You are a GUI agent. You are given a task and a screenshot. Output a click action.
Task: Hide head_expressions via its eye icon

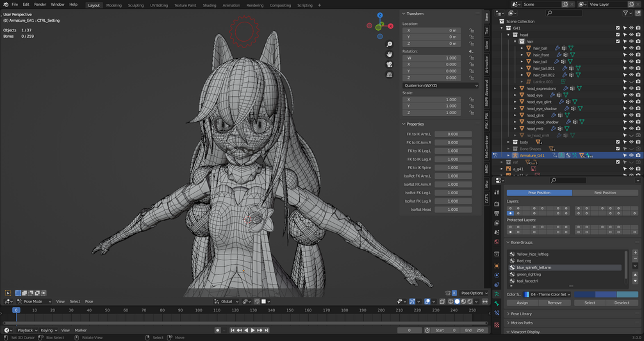click(631, 88)
